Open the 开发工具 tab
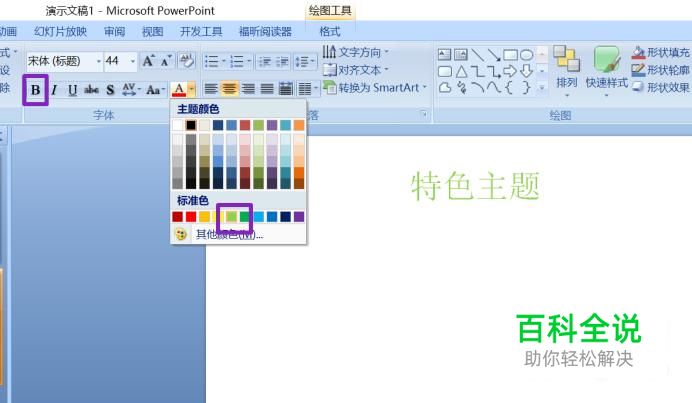Image resolution: width=692 pixels, height=403 pixels. (201, 32)
